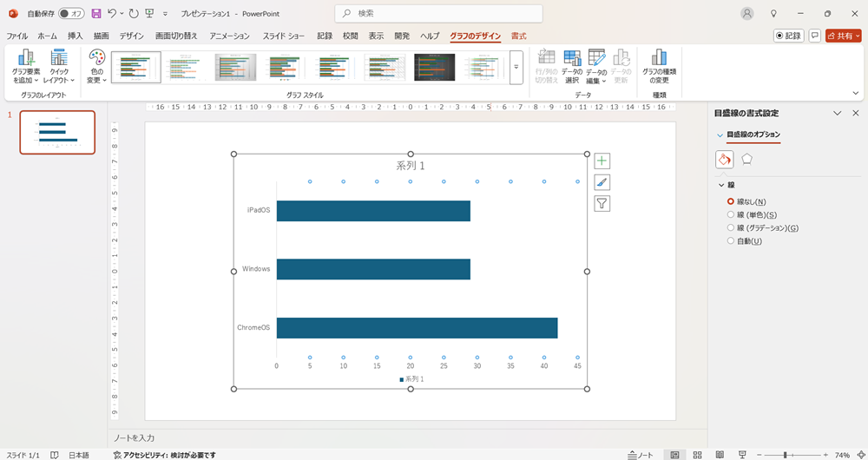Viewport: 868px width, 460px height.
Task: Close the 目盛線の書式設定 pane
Action: tap(855, 113)
